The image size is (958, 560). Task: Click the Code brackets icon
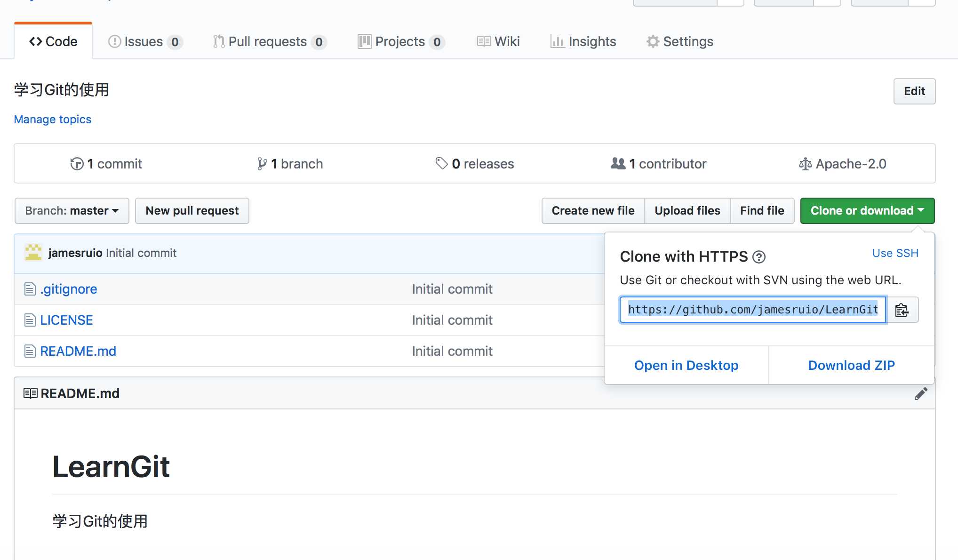pos(36,41)
